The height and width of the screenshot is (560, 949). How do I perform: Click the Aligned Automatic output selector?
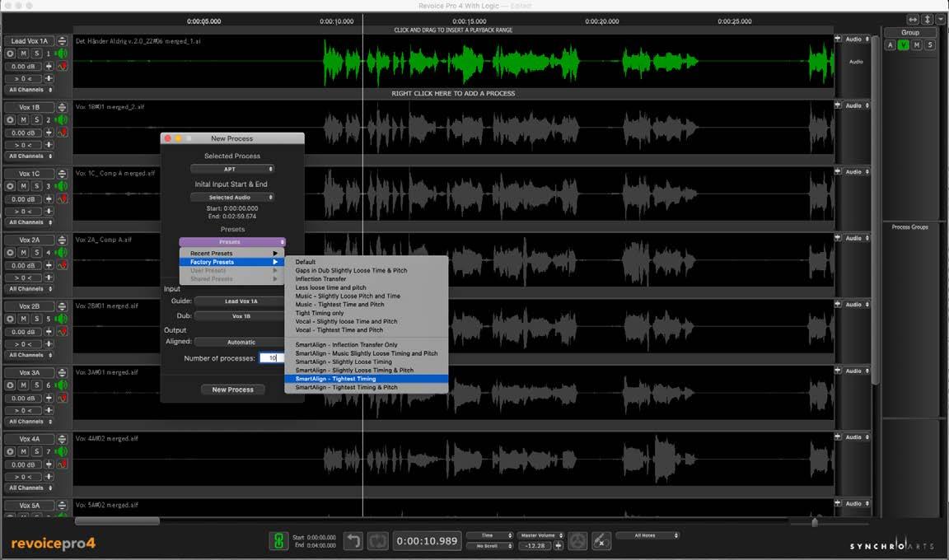(241, 342)
